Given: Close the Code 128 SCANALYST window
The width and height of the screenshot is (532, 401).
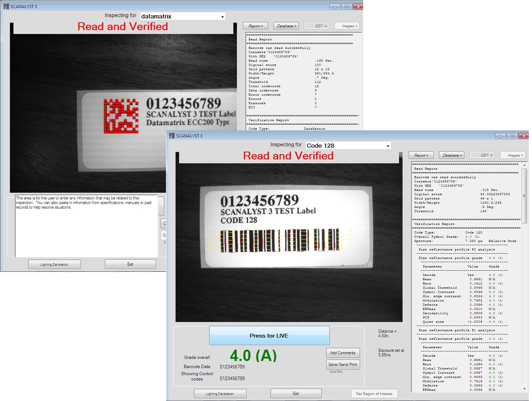Looking at the screenshot, I should (x=523, y=136).
